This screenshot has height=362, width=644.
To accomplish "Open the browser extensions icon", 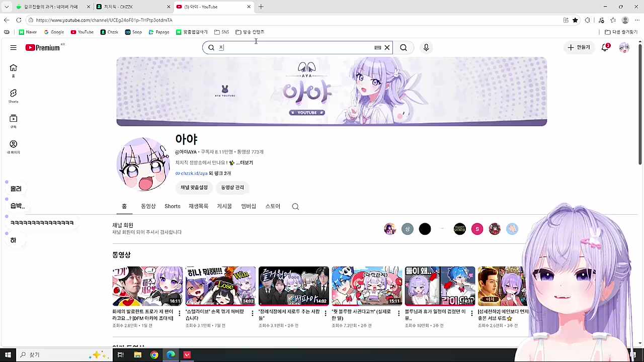I will click(587, 20).
